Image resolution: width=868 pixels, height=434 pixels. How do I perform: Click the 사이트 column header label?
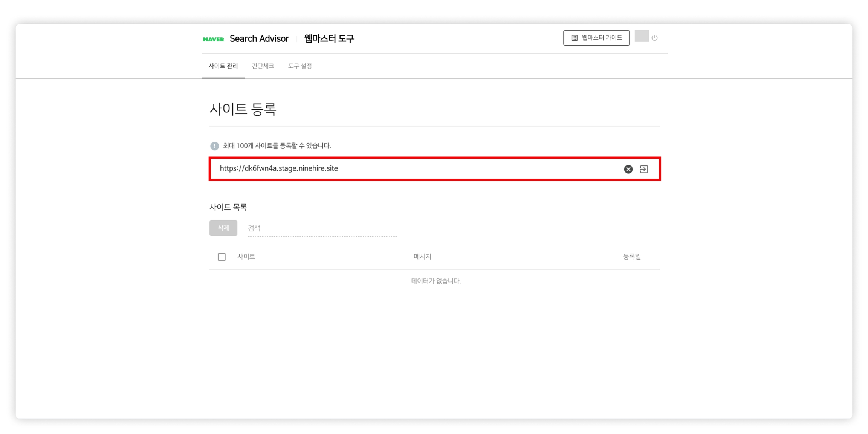pos(246,257)
